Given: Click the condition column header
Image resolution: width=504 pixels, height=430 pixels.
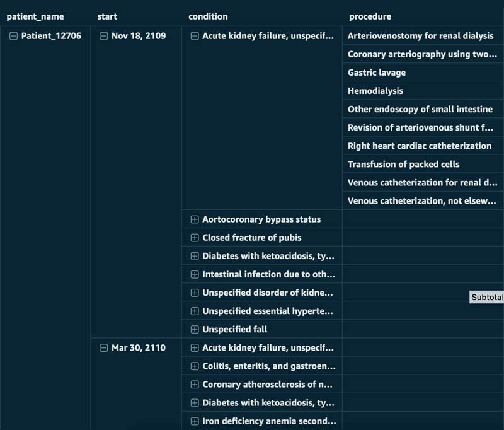Looking at the screenshot, I should coord(208,16).
